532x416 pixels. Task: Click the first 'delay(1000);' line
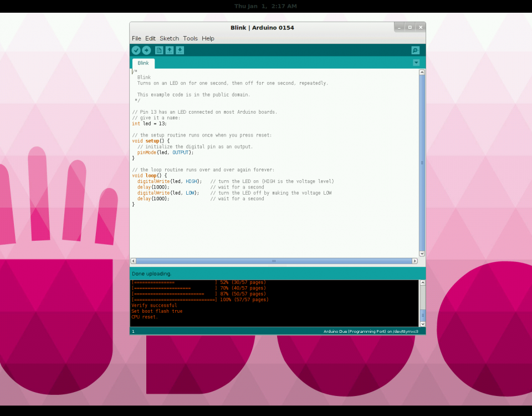[x=153, y=187]
